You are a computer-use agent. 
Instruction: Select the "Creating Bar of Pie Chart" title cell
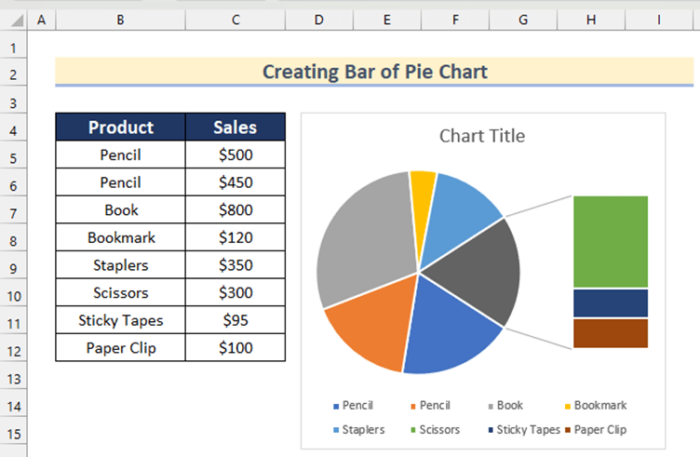(375, 72)
